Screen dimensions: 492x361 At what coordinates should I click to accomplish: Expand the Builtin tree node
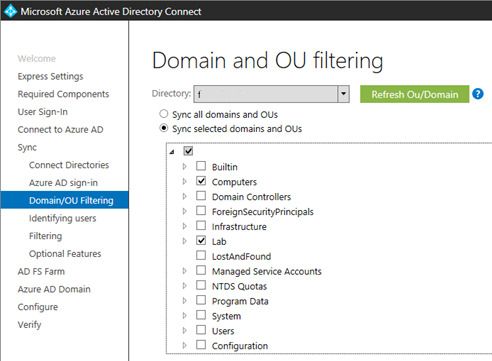click(184, 166)
